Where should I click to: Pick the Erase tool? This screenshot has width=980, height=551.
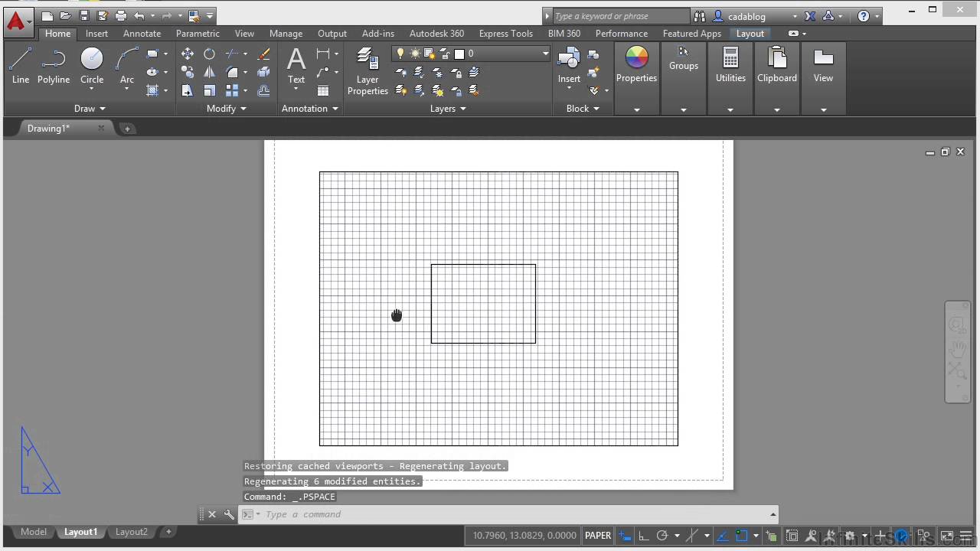264,54
